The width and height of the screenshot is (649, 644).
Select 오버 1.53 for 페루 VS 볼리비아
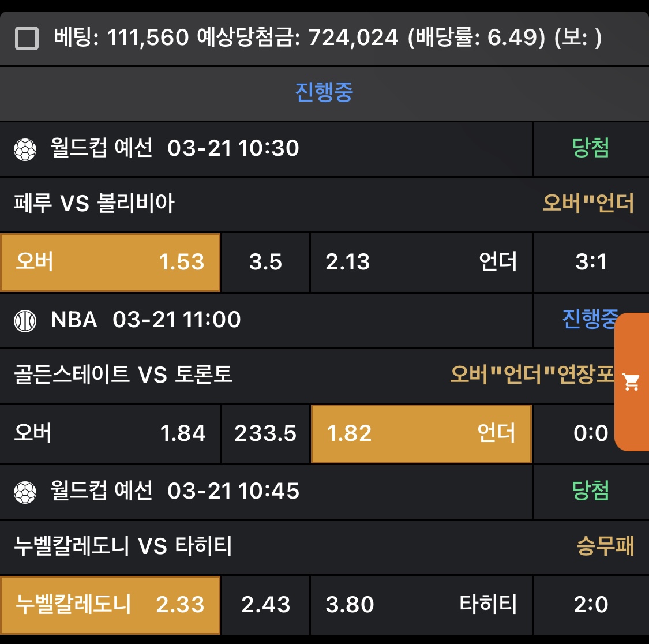click(x=110, y=262)
